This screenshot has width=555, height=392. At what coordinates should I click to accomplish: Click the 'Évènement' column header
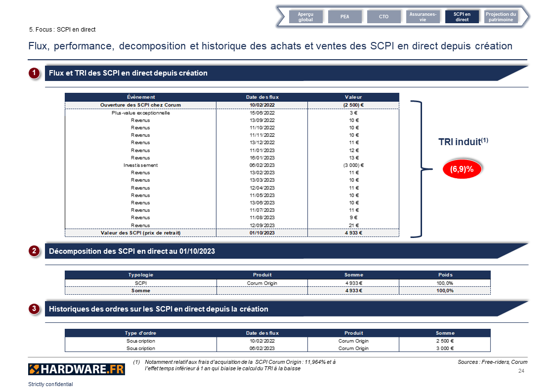tap(140, 97)
